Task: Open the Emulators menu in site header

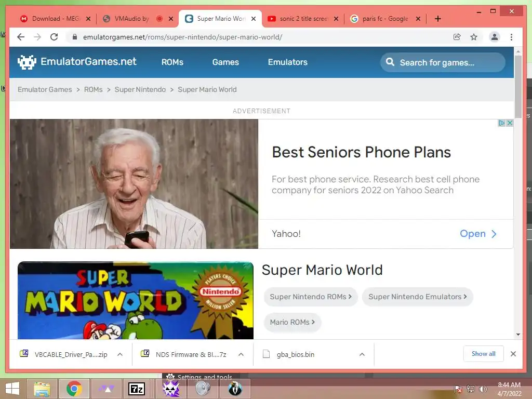Action: point(288,62)
